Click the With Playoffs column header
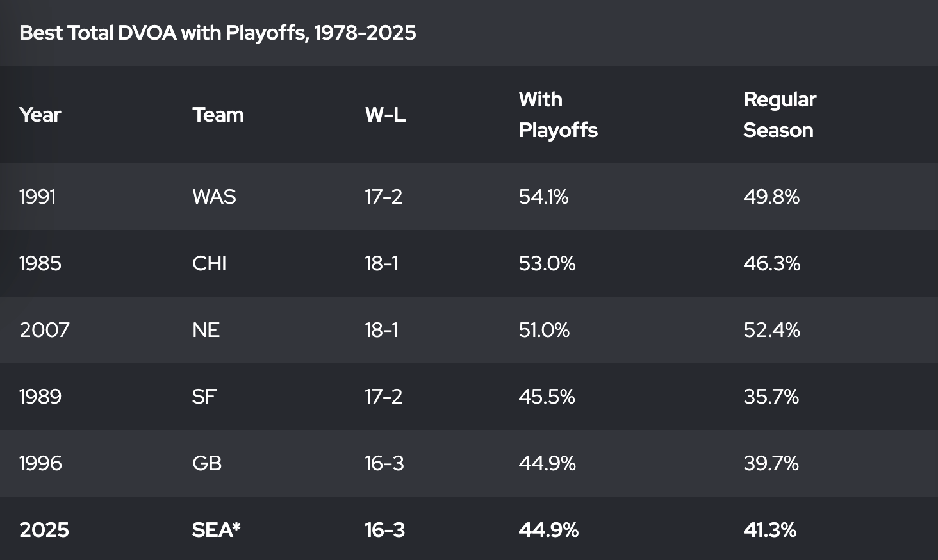The height and width of the screenshot is (560, 938). (558, 115)
